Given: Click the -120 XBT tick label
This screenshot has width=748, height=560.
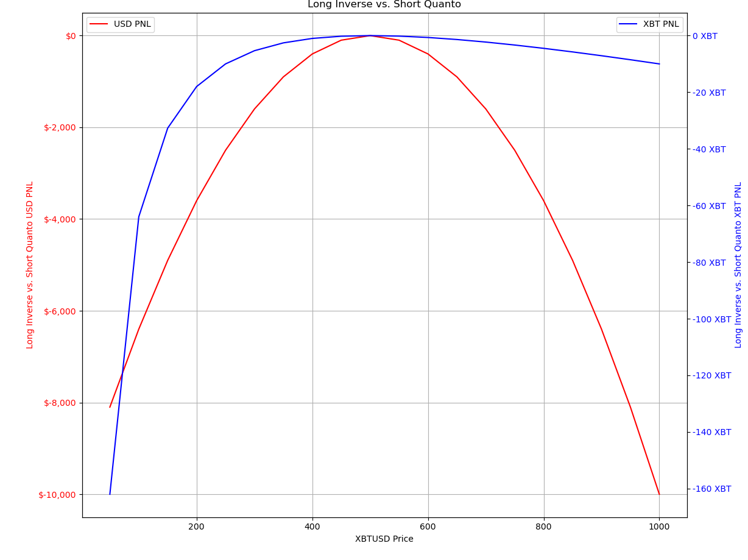Looking at the screenshot, I should coord(711,375).
